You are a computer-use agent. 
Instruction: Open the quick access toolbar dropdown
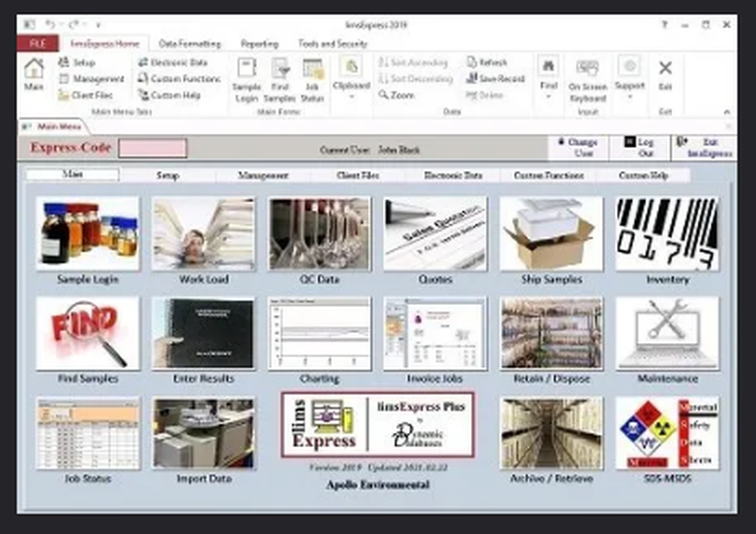(x=98, y=25)
